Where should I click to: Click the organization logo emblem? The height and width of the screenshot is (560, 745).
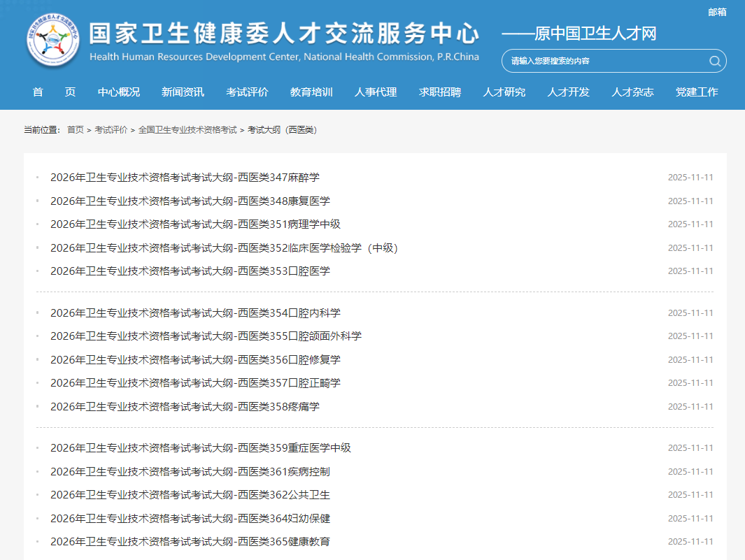tap(55, 41)
